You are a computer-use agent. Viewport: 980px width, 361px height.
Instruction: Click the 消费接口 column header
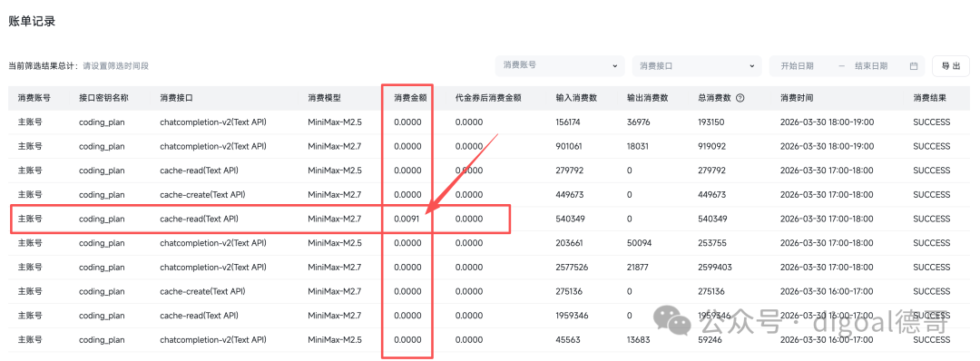pos(176,98)
